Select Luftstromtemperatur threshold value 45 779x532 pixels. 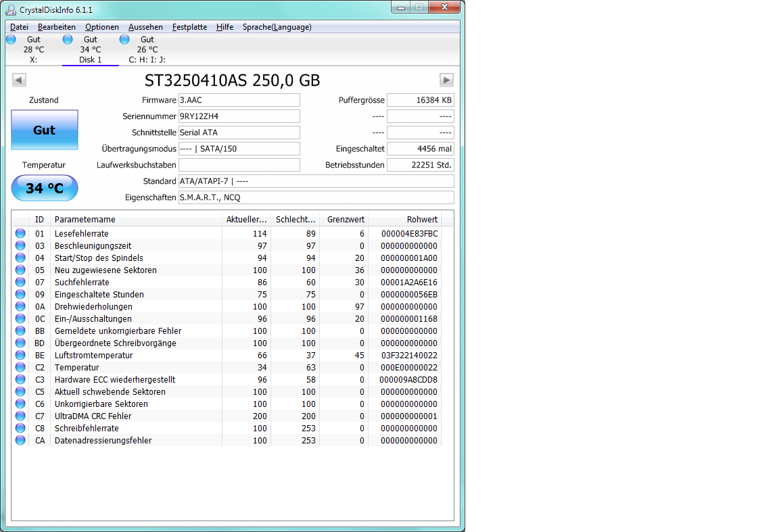click(x=360, y=355)
